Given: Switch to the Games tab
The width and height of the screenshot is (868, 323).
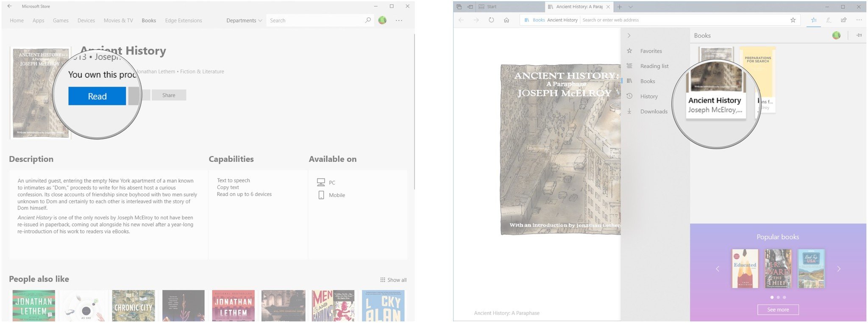Looking at the screenshot, I should (x=61, y=20).
